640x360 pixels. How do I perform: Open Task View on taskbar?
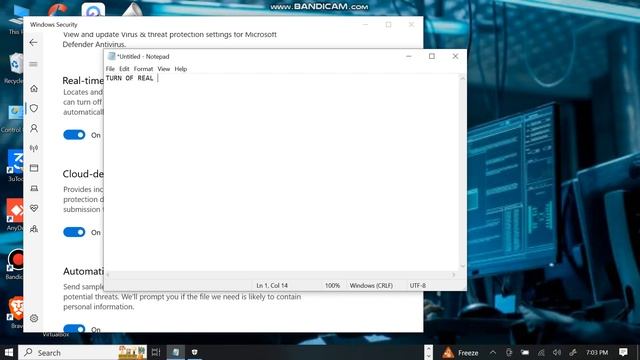[156, 352]
